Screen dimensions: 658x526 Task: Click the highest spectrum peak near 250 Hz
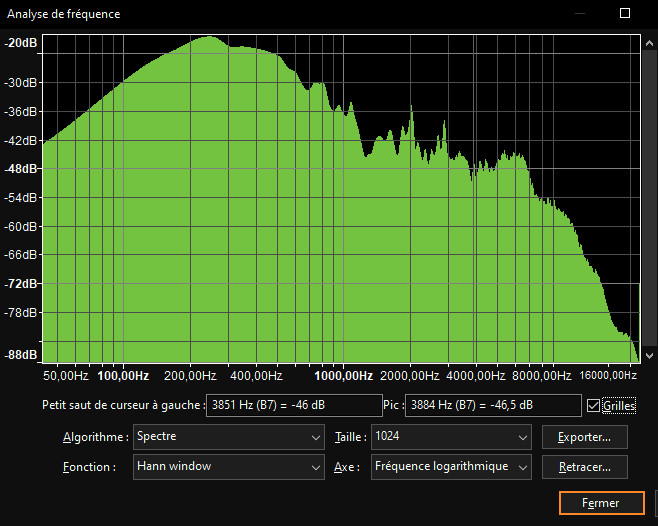pos(209,39)
